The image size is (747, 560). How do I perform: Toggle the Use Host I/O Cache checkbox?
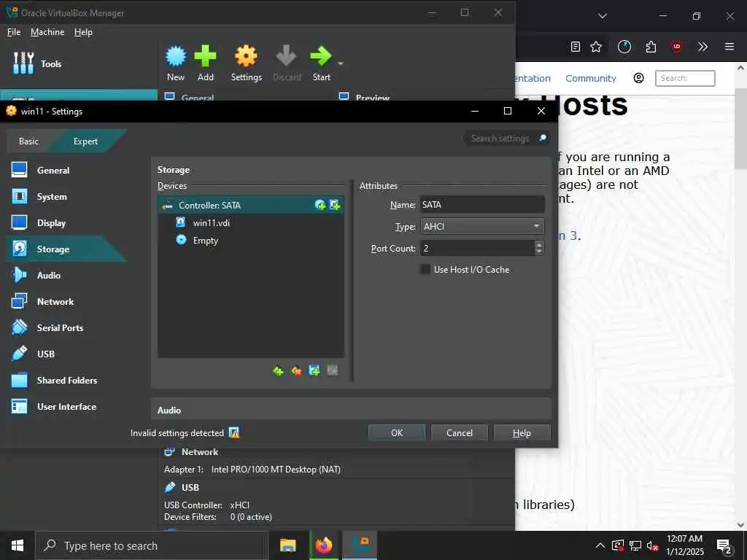pyautogui.click(x=425, y=270)
